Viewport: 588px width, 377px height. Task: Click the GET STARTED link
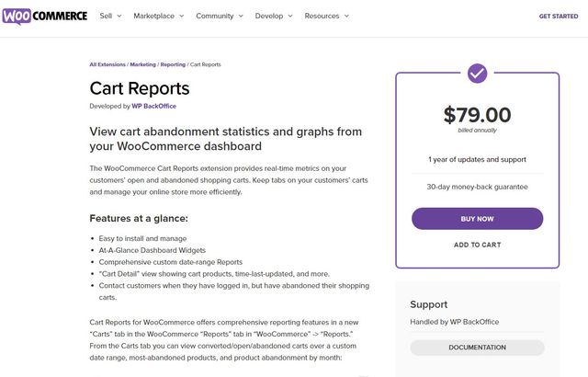pyautogui.click(x=559, y=17)
